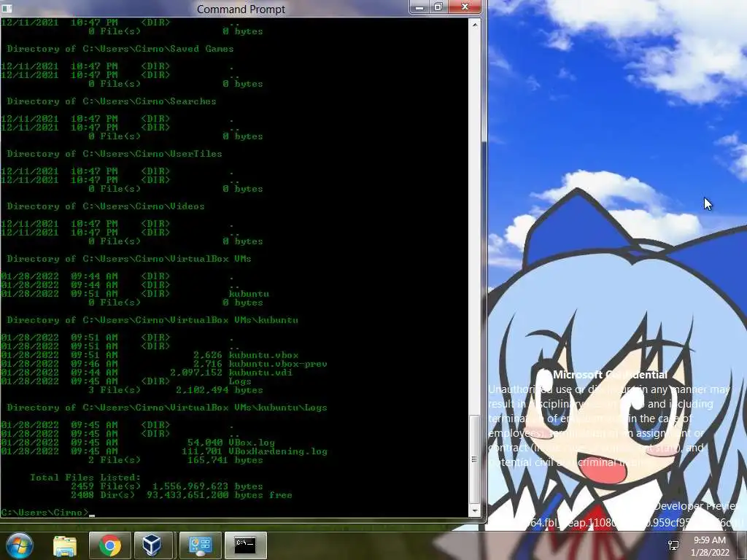This screenshot has height=560, width=747.
Task: Click '3 File(s) 2,102,494 bytes' line
Action: tap(175, 390)
